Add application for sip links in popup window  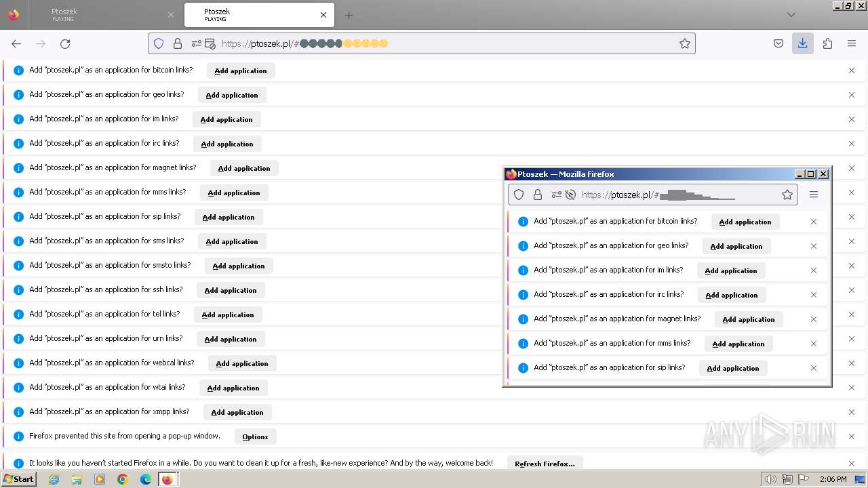733,368
